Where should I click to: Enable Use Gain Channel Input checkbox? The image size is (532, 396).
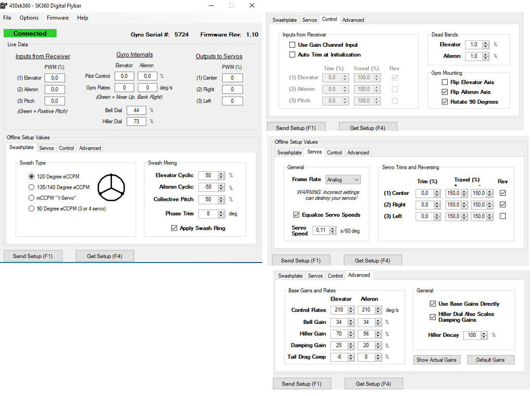click(x=292, y=45)
